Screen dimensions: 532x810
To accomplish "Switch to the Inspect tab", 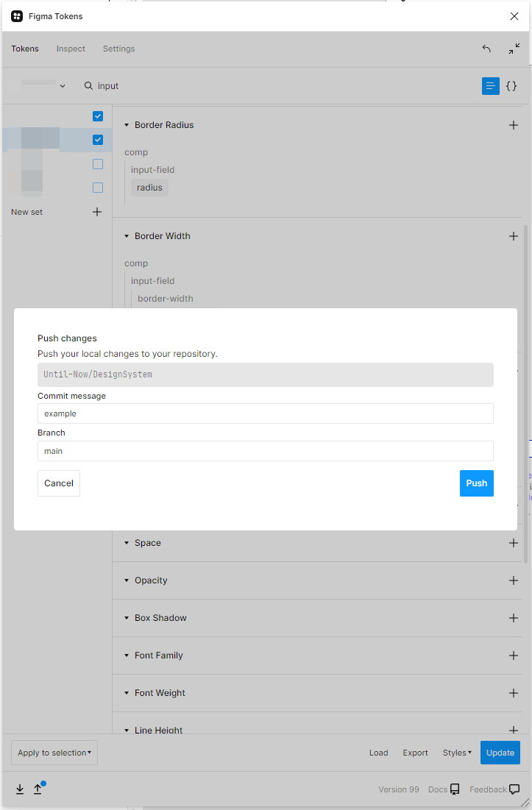I will click(71, 49).
